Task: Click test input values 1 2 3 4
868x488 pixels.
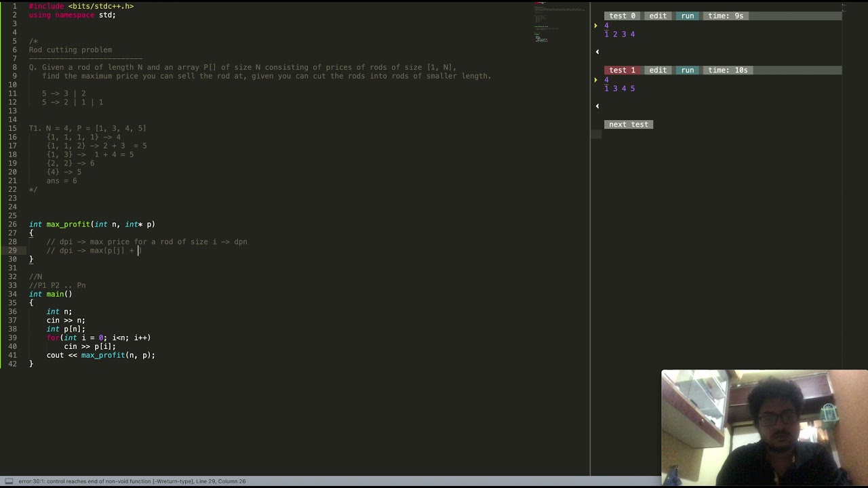Action: [620, 35]
